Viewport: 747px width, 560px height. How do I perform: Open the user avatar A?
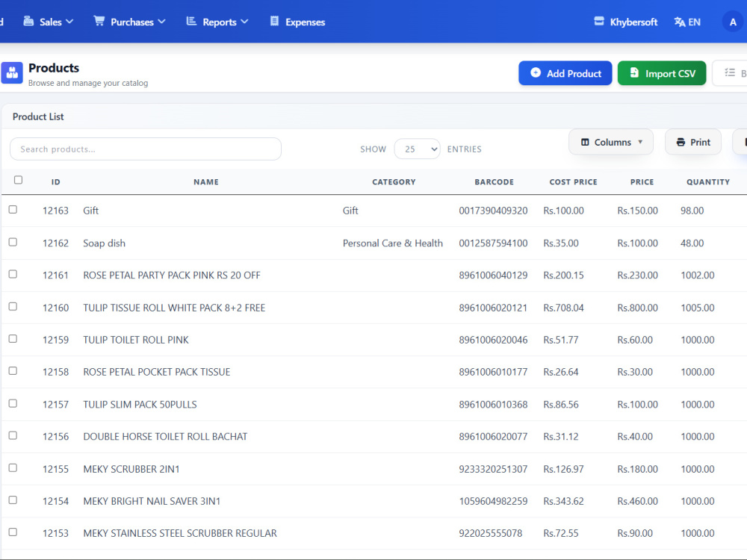(733, 22)
